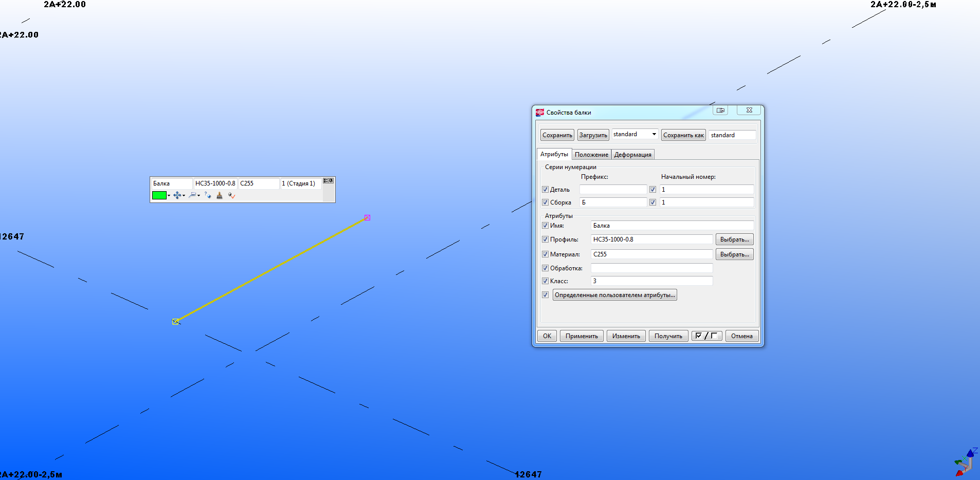The image size is (980, 480).
Task: Click the green color swatch in mini toolbar
Action: coord(159,195)
